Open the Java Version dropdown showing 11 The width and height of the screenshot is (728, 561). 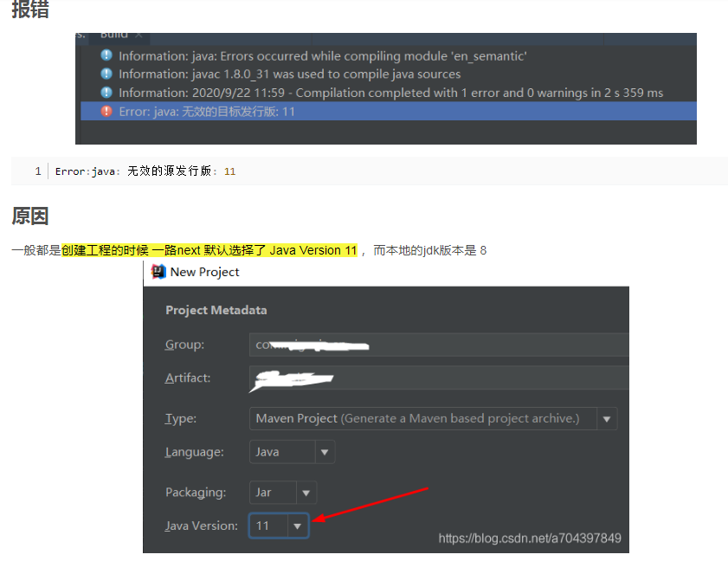298,526
